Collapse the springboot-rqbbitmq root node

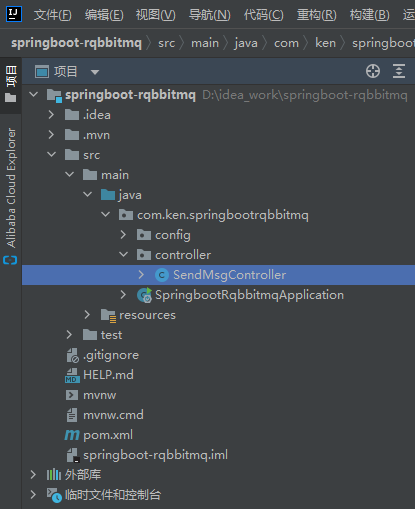point(34,95)
